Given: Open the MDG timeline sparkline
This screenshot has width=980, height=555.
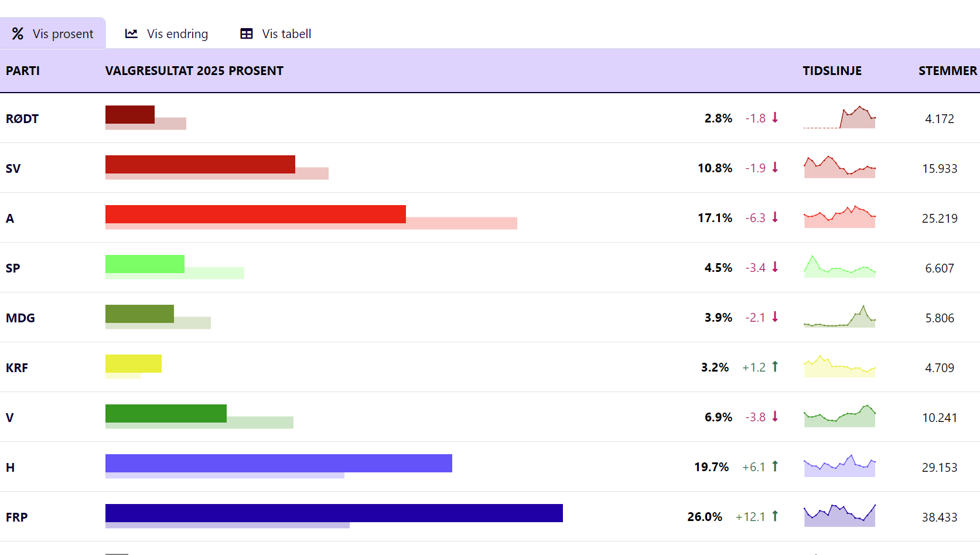Looking at the screenshot, I should pos(839,316).
